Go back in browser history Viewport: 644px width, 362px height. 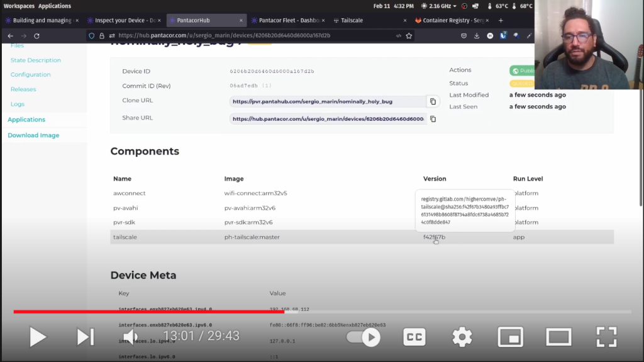point(11,36)
